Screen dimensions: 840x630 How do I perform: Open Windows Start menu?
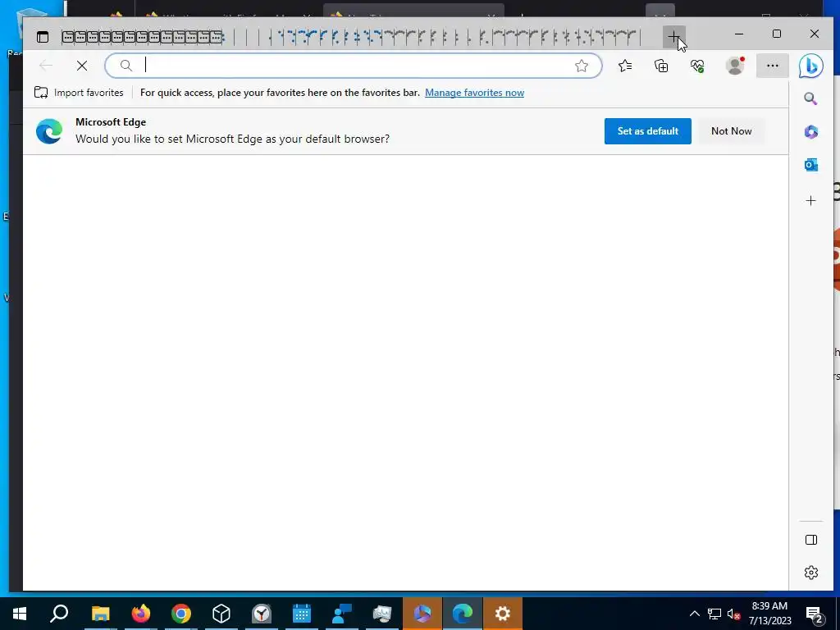click(20, 614)
